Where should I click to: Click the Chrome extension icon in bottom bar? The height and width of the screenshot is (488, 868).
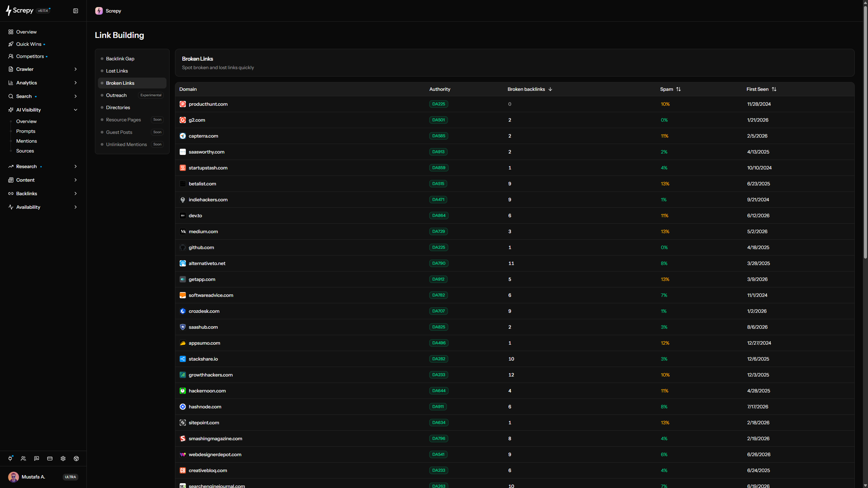76,459
